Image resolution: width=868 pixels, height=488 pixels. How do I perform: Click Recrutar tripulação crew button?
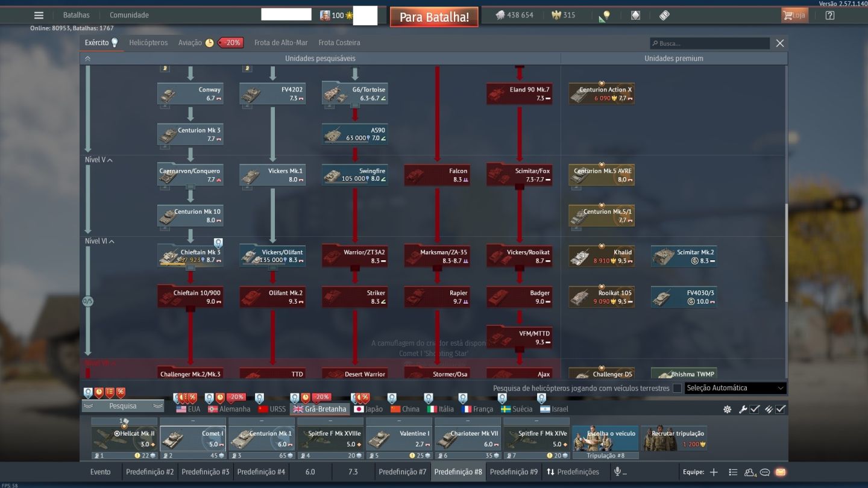(x=674, y=439)
